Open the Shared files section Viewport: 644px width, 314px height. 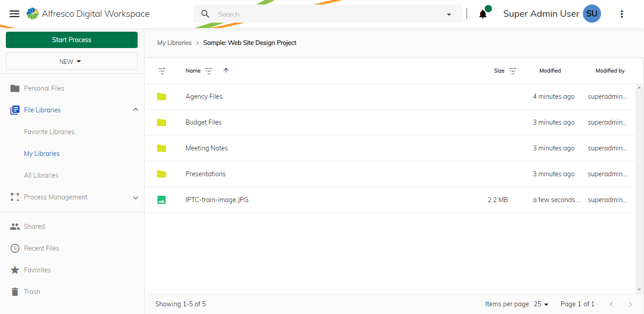coord(35,226)
